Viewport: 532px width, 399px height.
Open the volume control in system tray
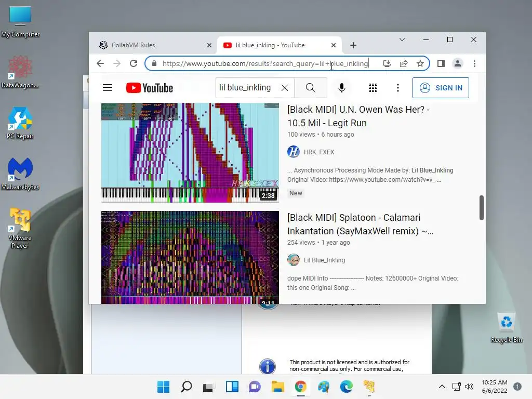[469, 387]
